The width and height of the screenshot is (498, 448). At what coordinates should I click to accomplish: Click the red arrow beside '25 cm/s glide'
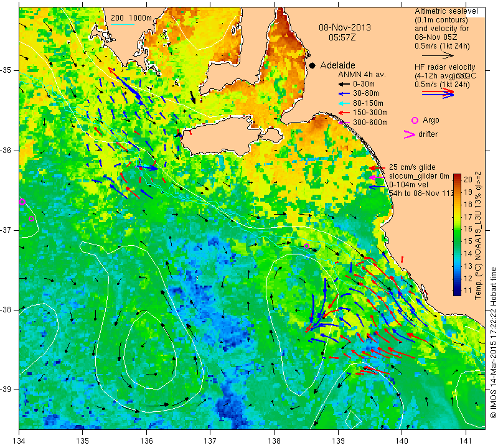[377, 167]
